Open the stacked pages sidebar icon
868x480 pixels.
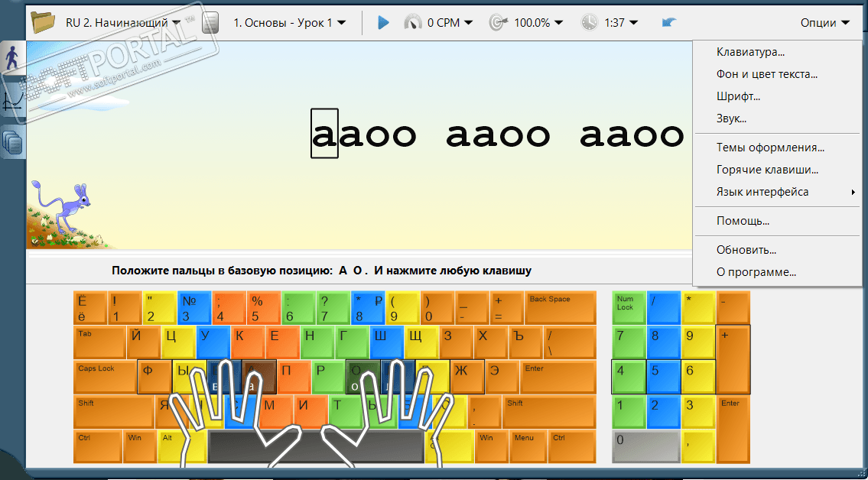tap(13, 143)
